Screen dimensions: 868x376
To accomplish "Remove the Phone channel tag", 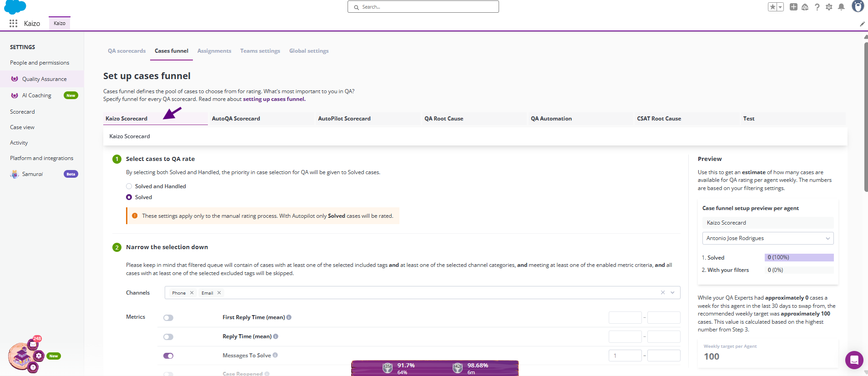I will [192, 293].
